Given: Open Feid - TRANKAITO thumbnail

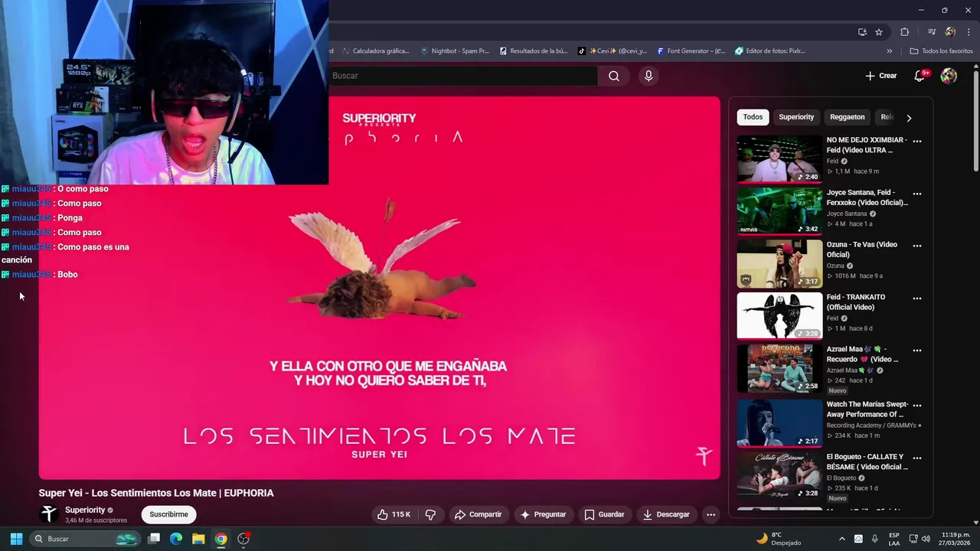Looking at the screenshot, I should point(779,316).
